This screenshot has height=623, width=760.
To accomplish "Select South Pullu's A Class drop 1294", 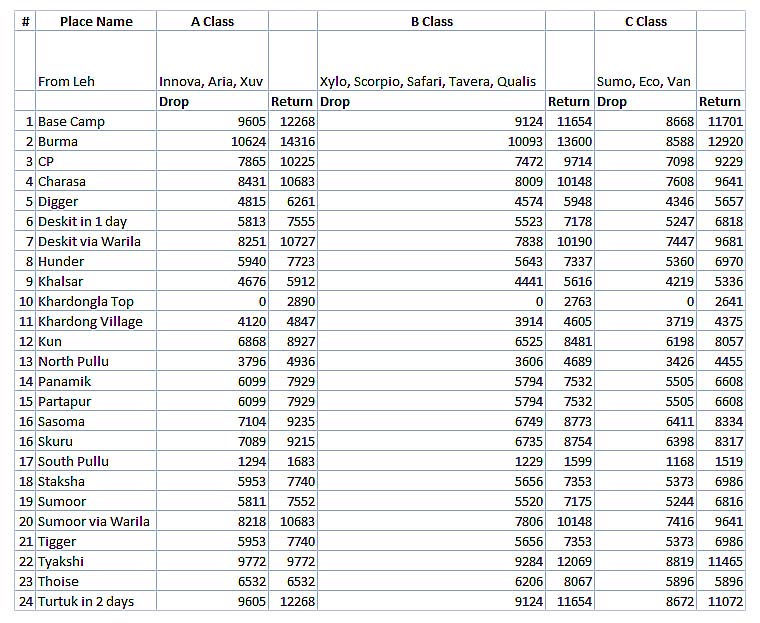I will point(250,461).
